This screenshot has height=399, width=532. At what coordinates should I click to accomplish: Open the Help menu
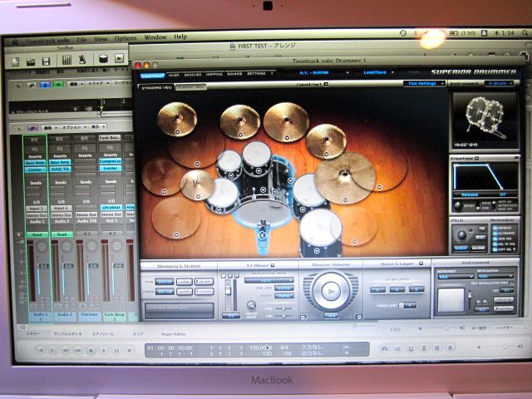pyautogui.click(x=180, y=37)
